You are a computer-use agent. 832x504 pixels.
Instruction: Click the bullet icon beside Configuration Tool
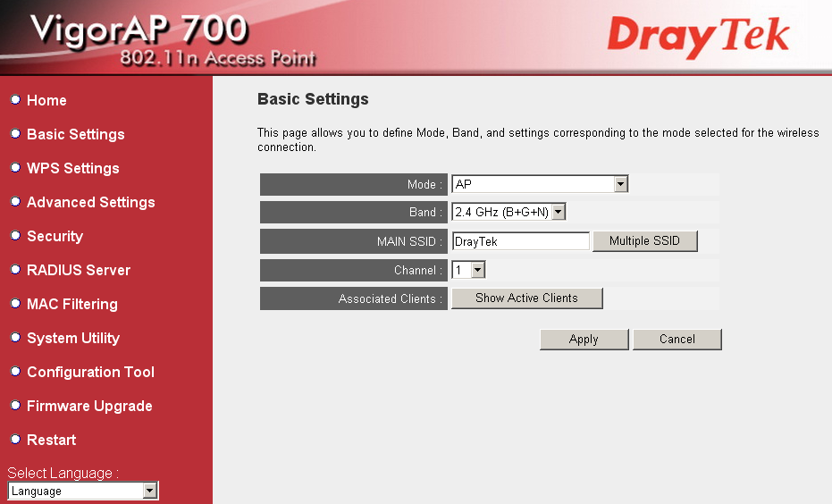[x=15, y=371]
